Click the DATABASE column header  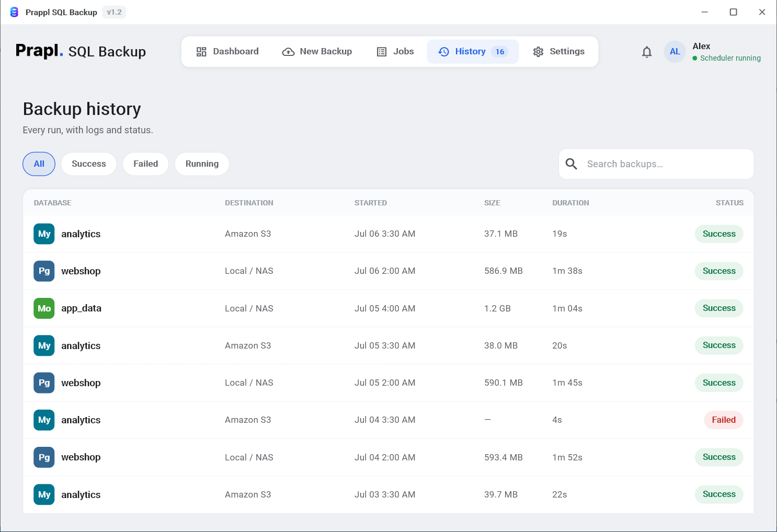coord(53,203)
